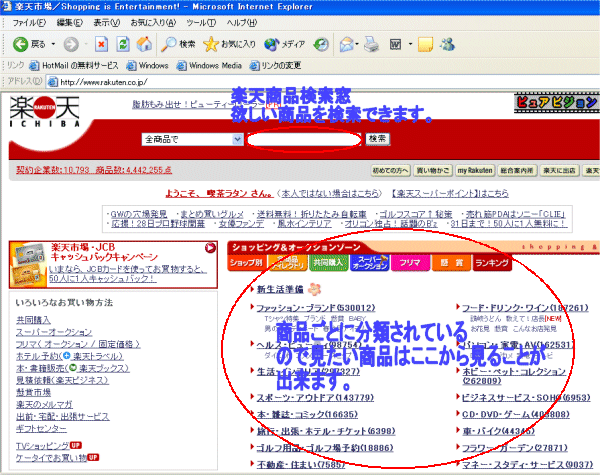The width and height of the screenshot is (600, 475).
Task: Click the ピュアビジョン banner
Action: [556, 103]
